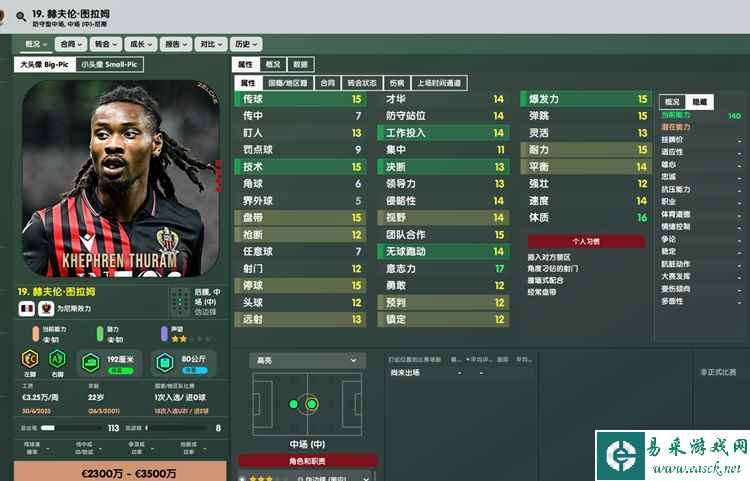Click the reputation bar showing 113

(70, 428)
